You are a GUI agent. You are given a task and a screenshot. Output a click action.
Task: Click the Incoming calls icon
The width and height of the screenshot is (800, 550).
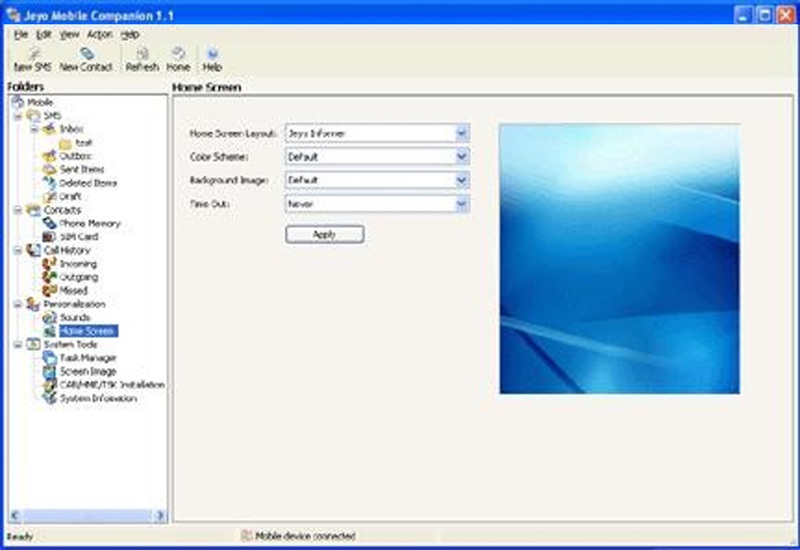point(49,263)
